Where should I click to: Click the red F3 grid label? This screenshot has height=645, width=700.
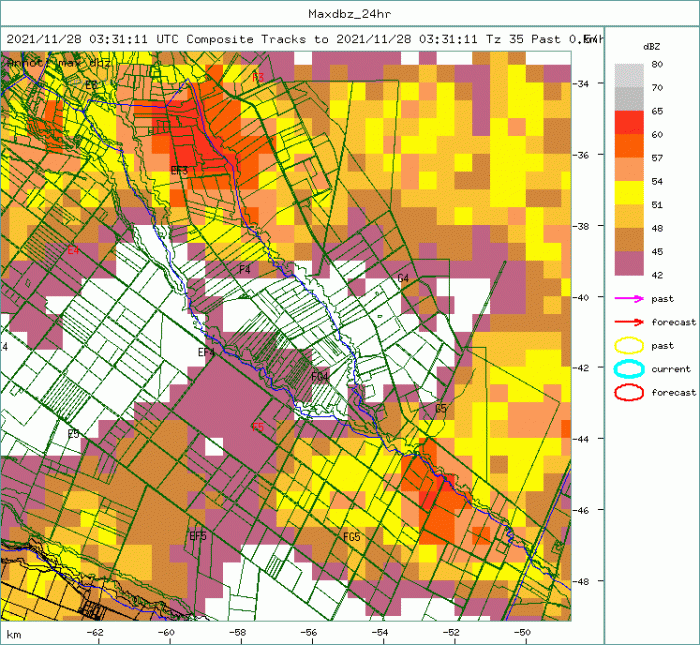[x=258, y=77]
